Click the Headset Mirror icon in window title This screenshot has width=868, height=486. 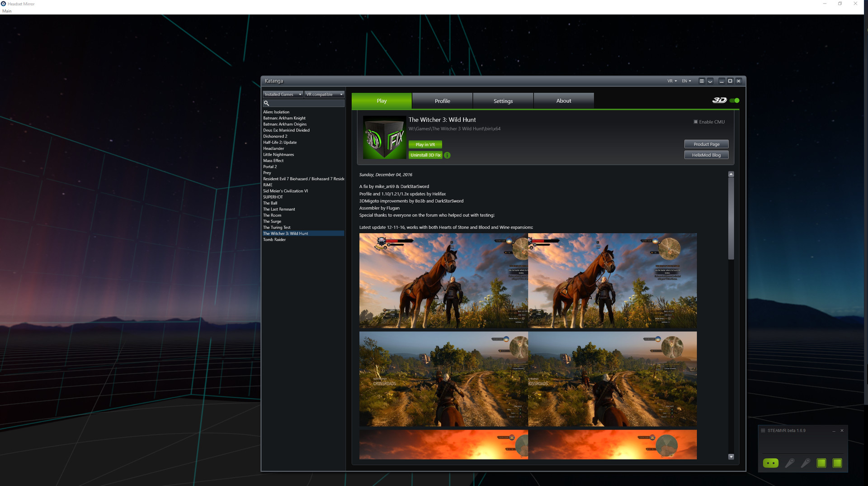pyautogui.click(x=4, y=4)
